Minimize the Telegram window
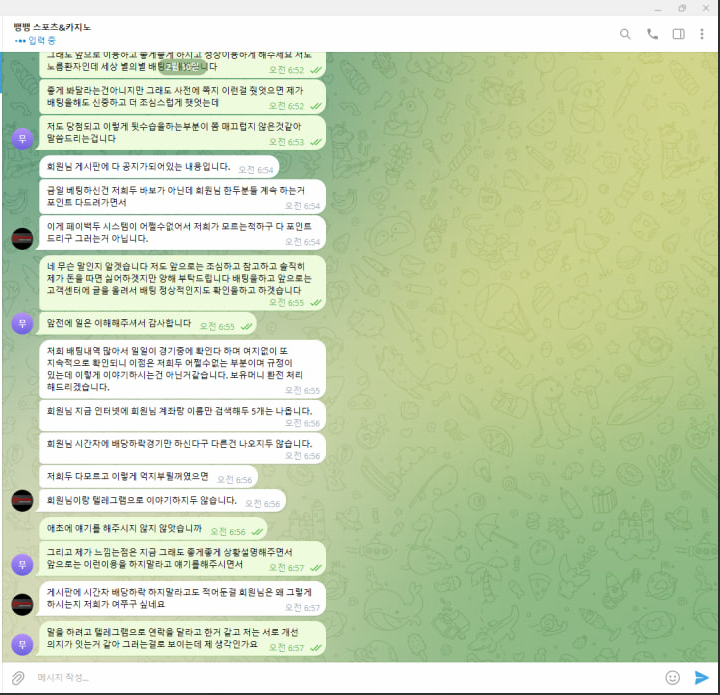 point(658,8)
